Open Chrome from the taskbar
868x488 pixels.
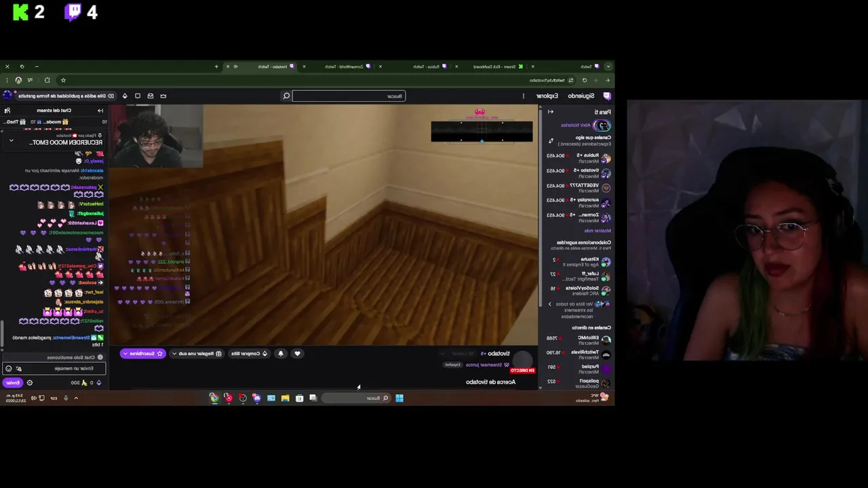214,398
